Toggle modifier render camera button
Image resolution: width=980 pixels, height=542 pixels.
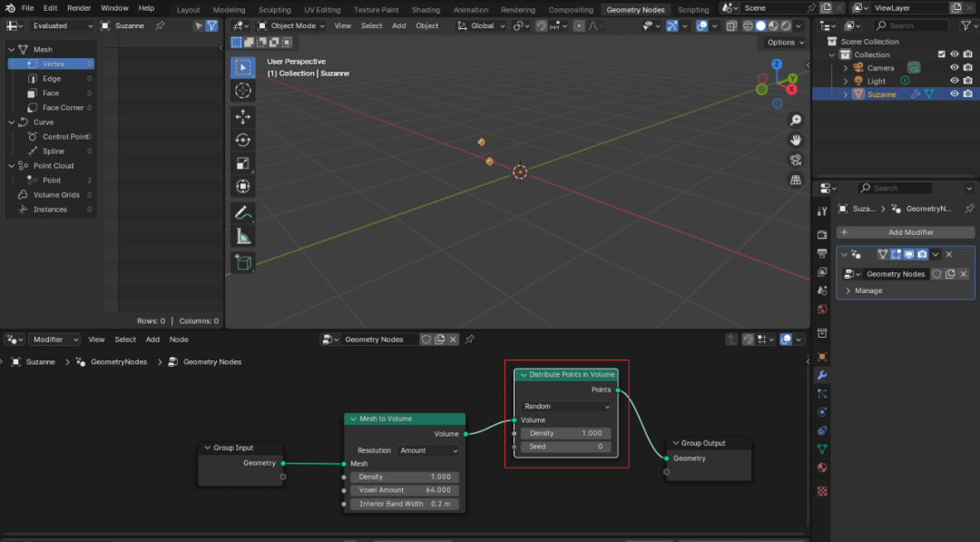coord(922,254)
